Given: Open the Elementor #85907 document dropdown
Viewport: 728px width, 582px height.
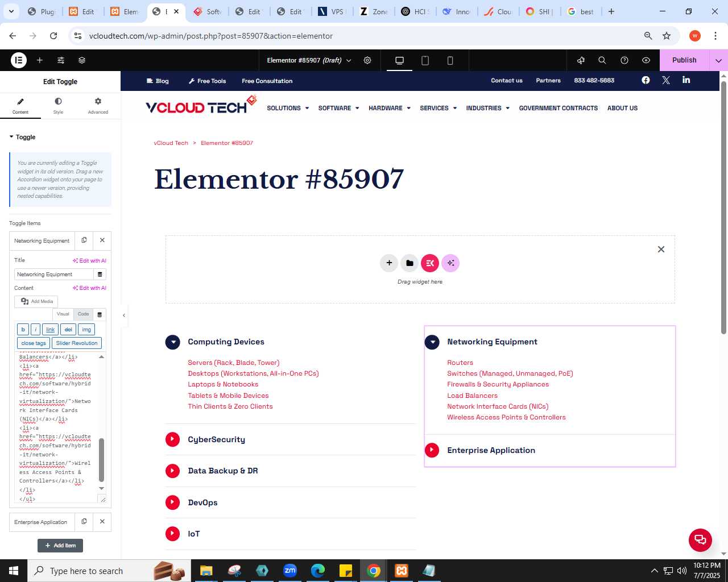Looking at the screenshot, I should [x=309, y=60].
